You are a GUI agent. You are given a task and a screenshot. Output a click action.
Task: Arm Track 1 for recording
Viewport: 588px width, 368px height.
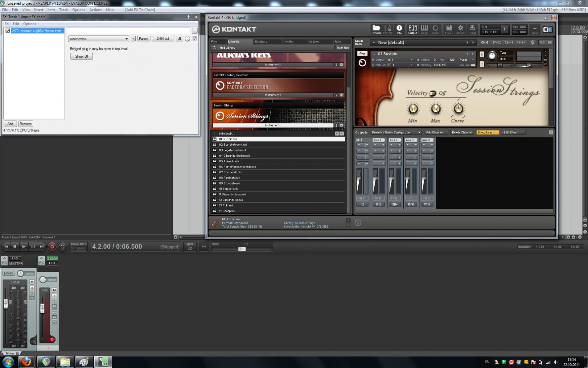click(x=52, y=340)
